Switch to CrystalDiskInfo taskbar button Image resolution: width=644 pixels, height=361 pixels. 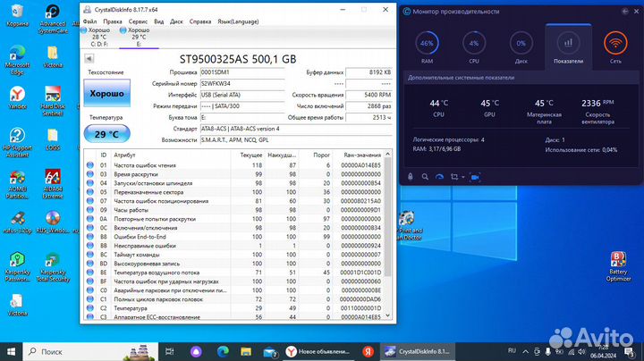[x=418, y=351]
